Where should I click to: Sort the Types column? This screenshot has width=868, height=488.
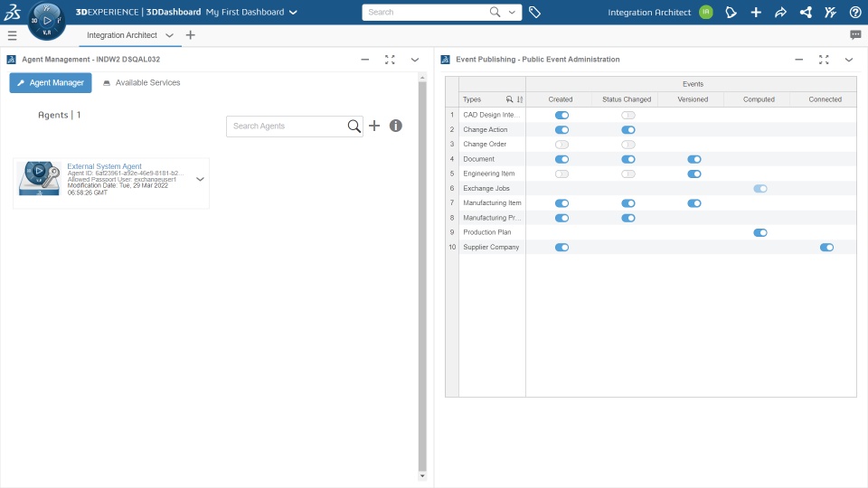click(x=520, y=99)
